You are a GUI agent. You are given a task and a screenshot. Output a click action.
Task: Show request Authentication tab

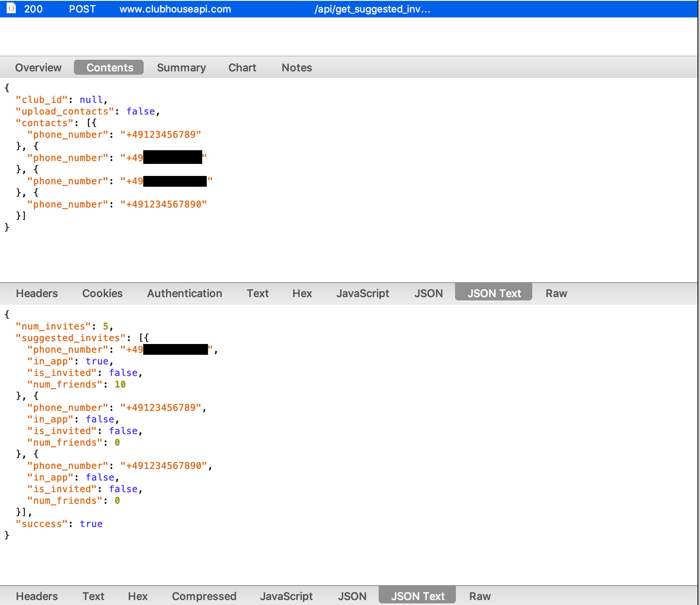pyautogui.click(x=185, y=293)
